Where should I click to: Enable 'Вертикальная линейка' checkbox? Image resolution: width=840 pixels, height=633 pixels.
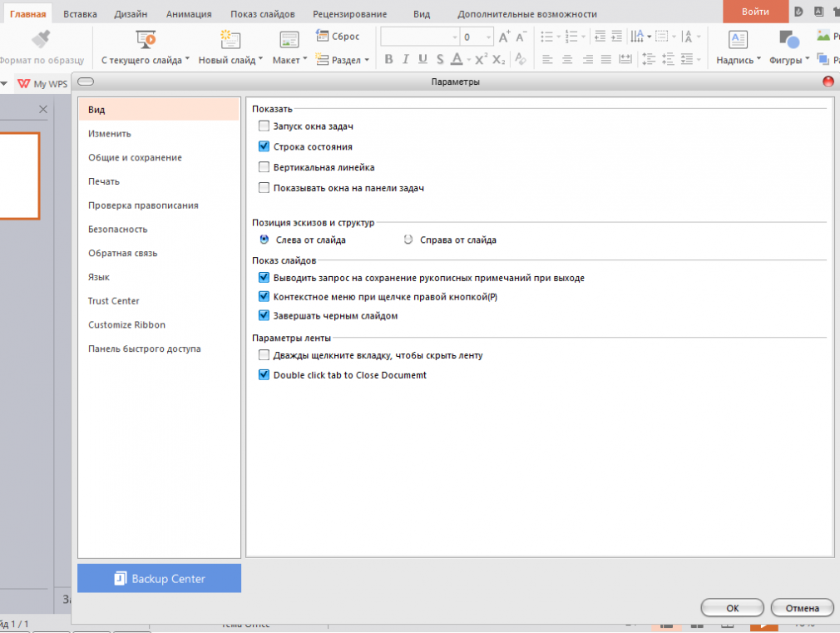pos(264,166)
